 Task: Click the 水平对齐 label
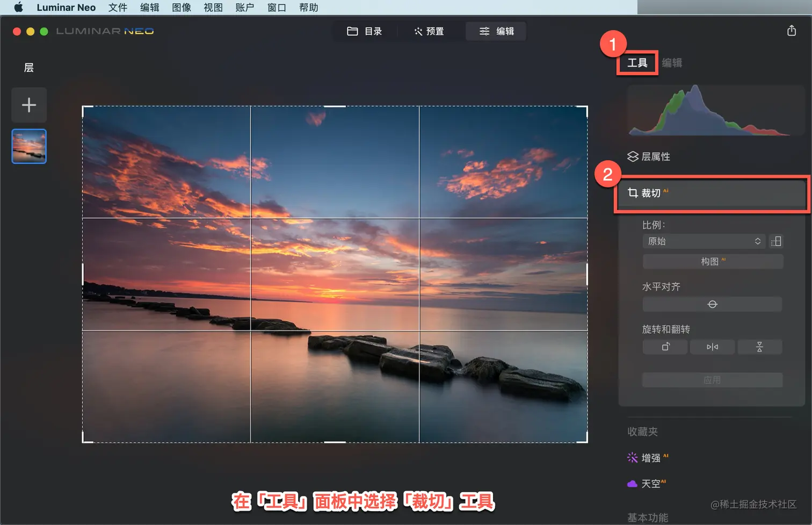click(661, 287)
